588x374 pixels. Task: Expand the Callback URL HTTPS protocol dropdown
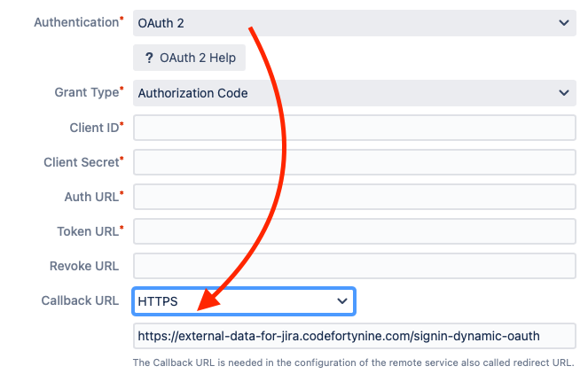244,301
